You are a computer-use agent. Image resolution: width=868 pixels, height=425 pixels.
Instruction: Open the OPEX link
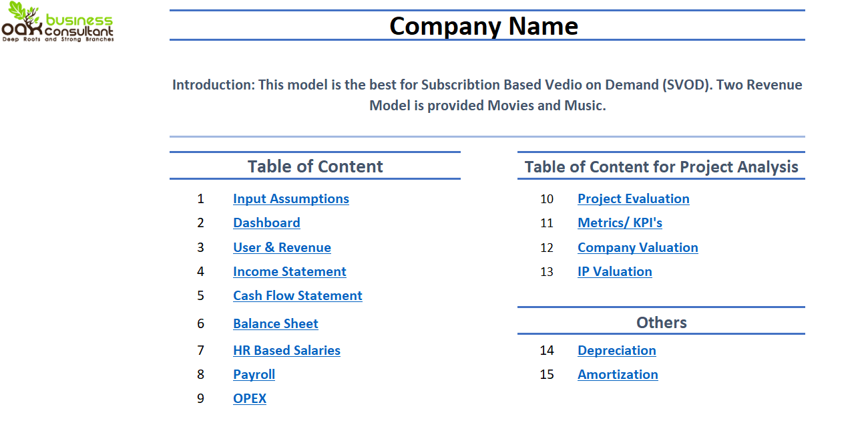250,398
